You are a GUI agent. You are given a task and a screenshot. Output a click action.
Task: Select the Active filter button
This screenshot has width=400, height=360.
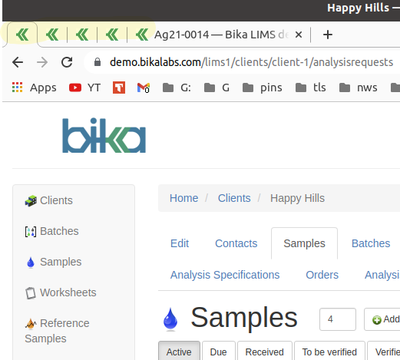coord(179,351)
